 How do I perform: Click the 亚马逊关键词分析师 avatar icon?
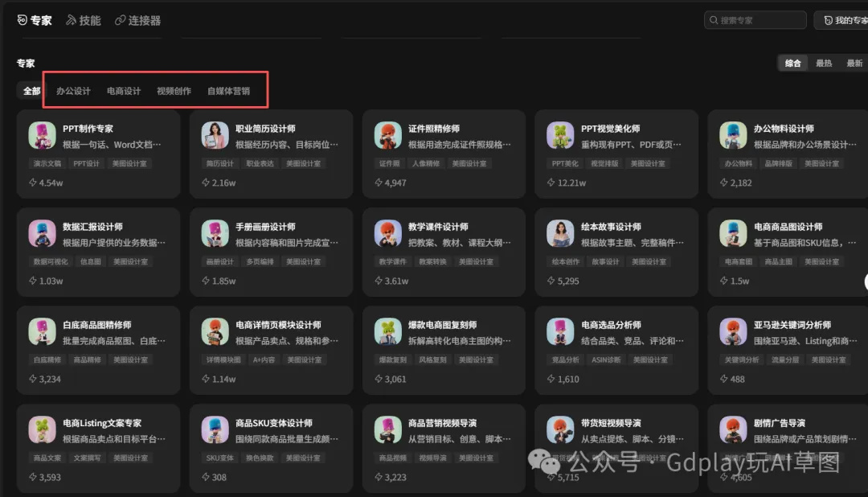coord(733,332)
